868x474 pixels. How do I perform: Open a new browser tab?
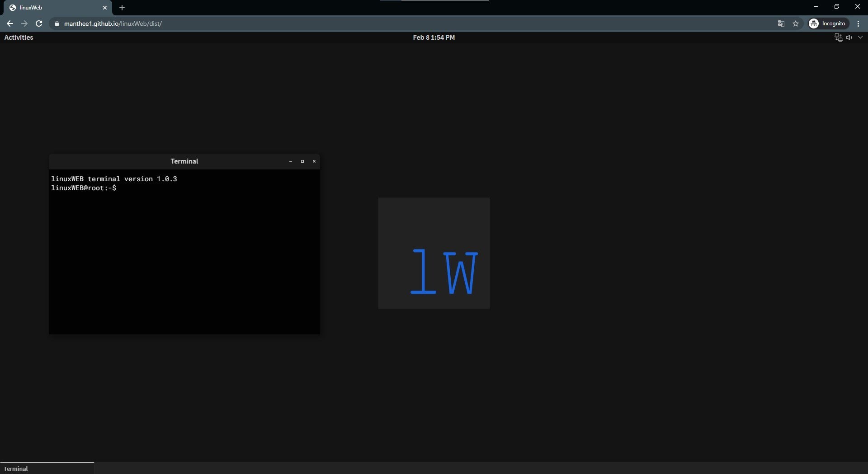pyautogui.click(x=122, y=8)
